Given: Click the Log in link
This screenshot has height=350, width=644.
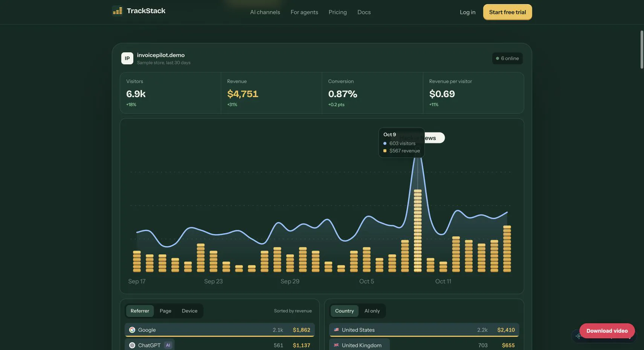Looking at the screenshot, I should [x=467, y=12].
